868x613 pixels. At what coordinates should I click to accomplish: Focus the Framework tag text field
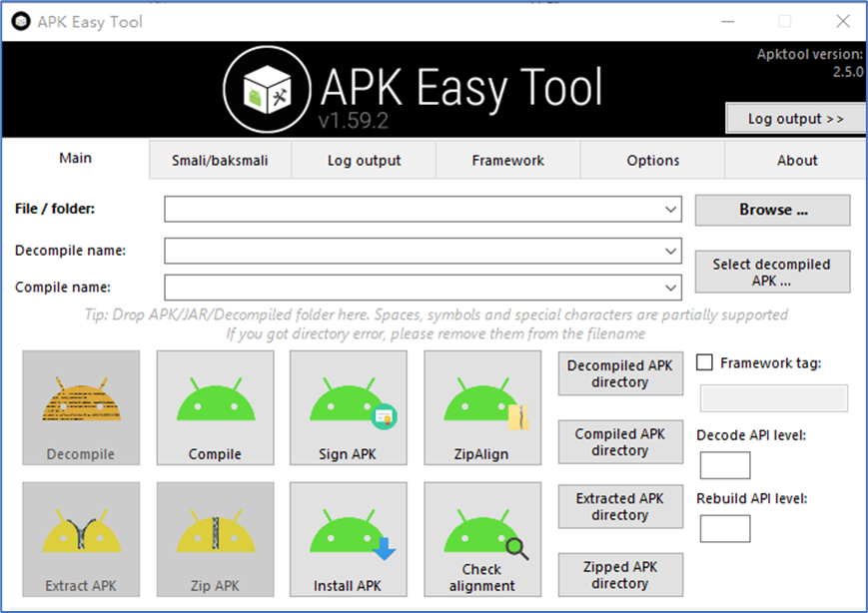(x=774, y=398)
